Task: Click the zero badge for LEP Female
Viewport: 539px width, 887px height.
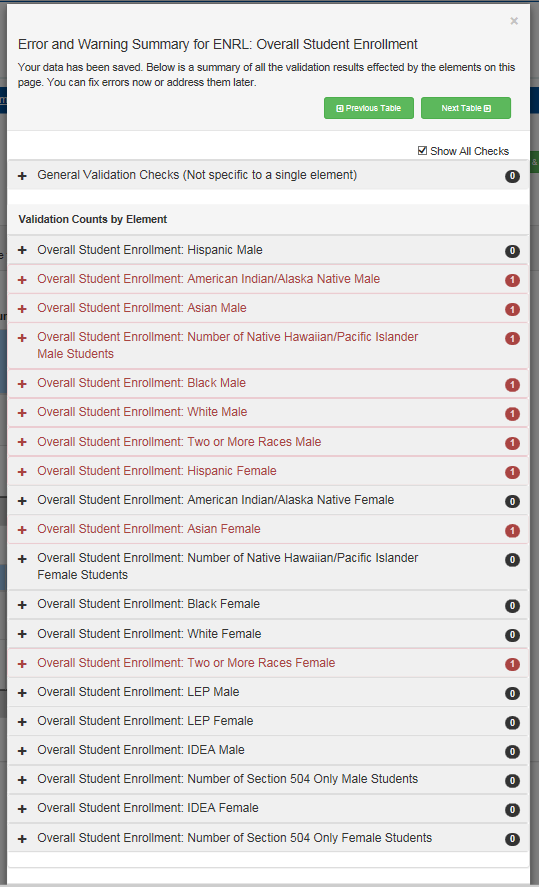Action: click(x=512, y=722)
